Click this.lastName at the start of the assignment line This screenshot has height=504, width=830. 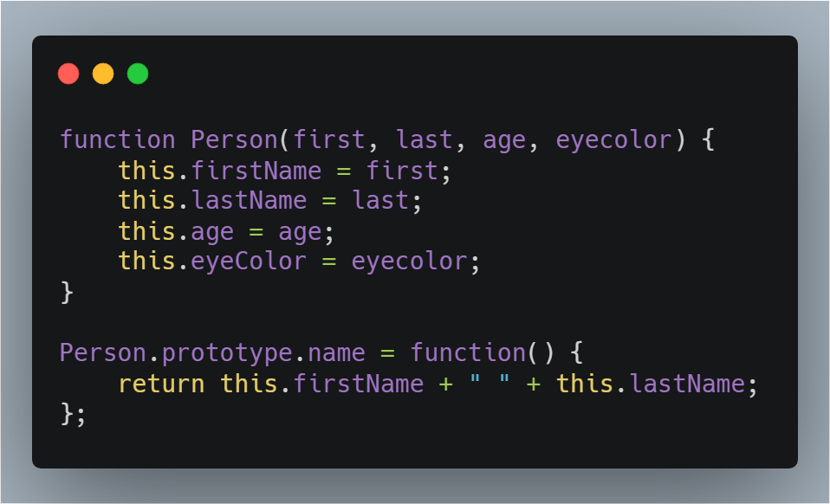(212, 201)
